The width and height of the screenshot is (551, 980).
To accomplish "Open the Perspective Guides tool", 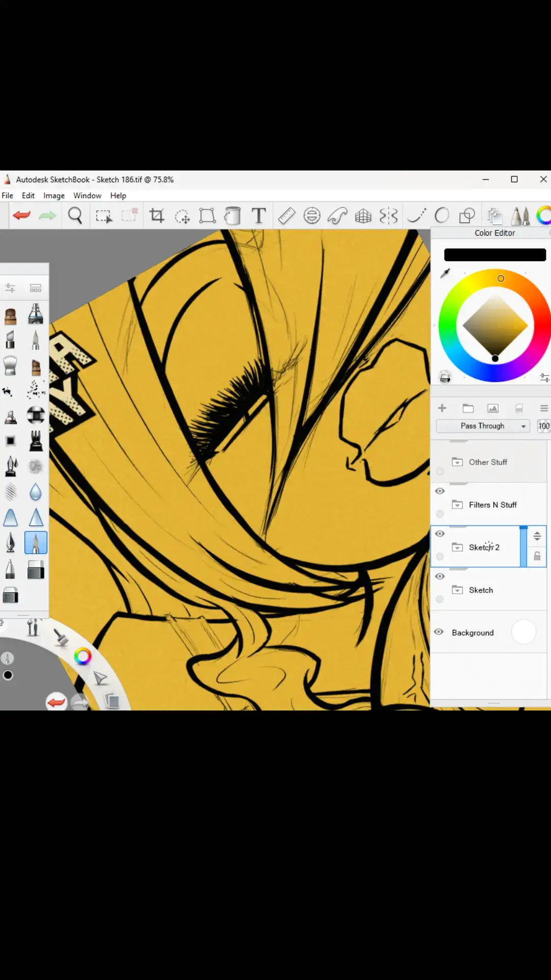I will tap(363, 215).
